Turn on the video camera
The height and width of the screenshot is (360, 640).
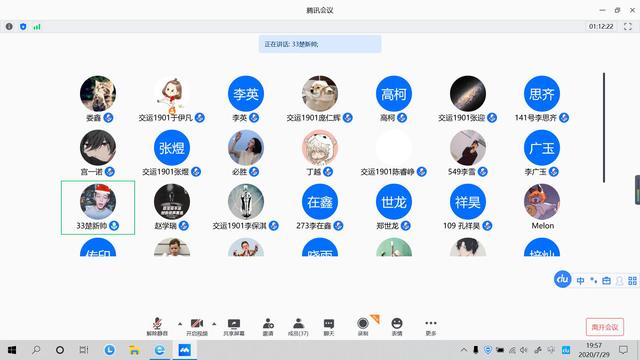pos(197,327)
